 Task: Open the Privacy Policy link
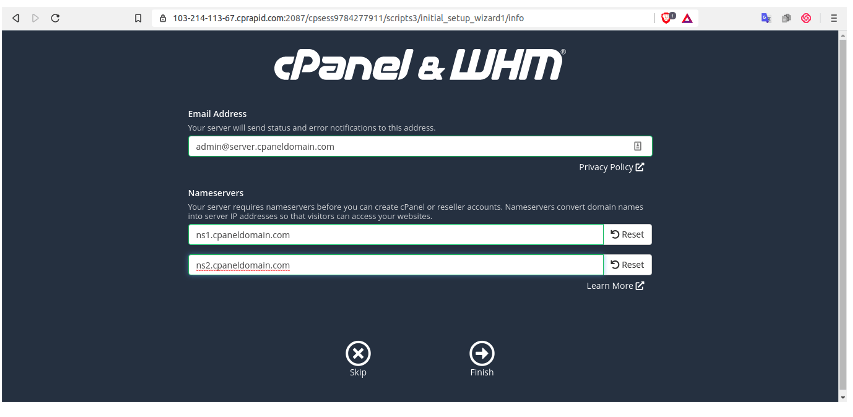[x=611, y=167]
